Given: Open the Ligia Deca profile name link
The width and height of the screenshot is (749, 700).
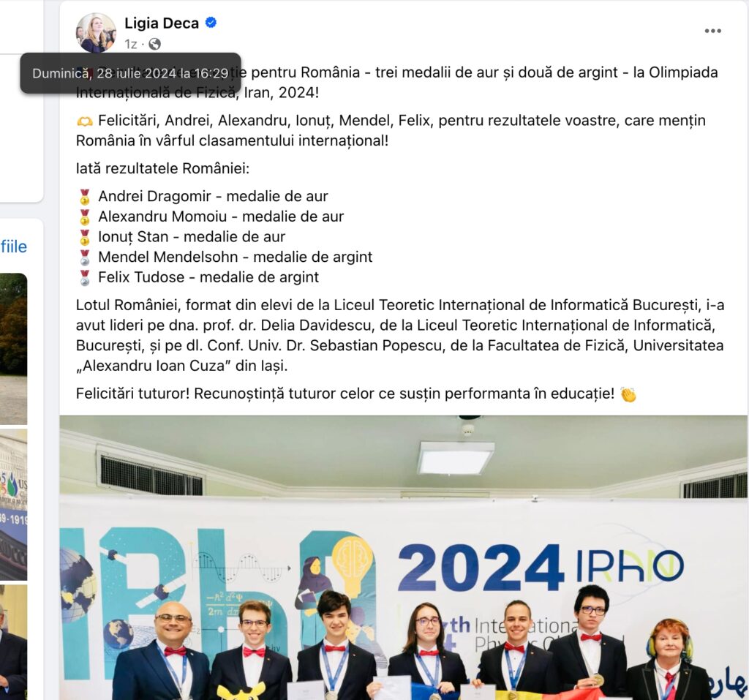Looking at the screenshot, I should [x=162, y=23].
